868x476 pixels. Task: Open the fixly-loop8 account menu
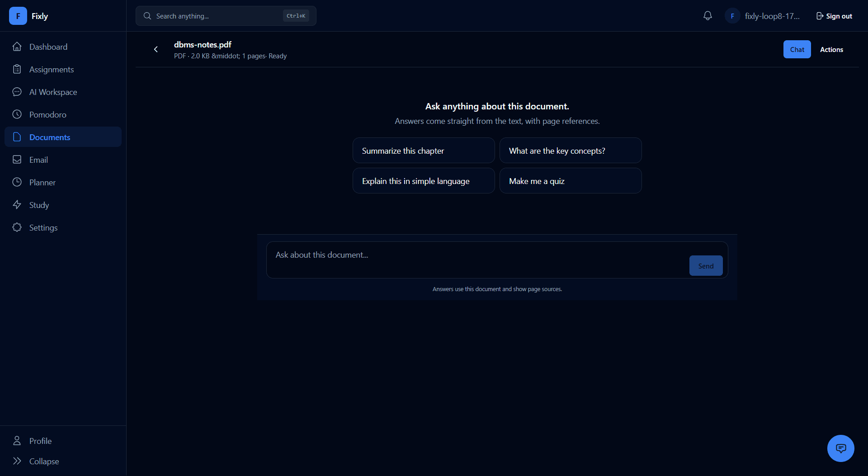tap(772, 16)
